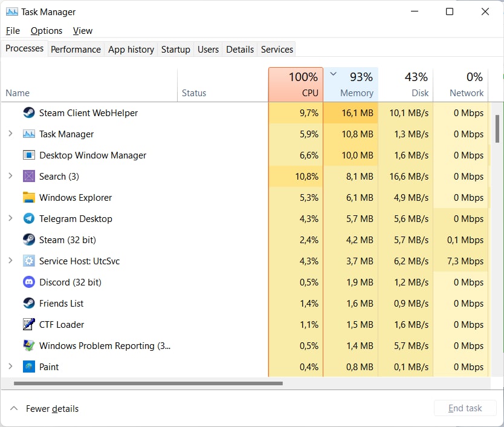Switch to the Services tab
The image size is (504, 427).
pyautogui.click(x=277, y=50)
